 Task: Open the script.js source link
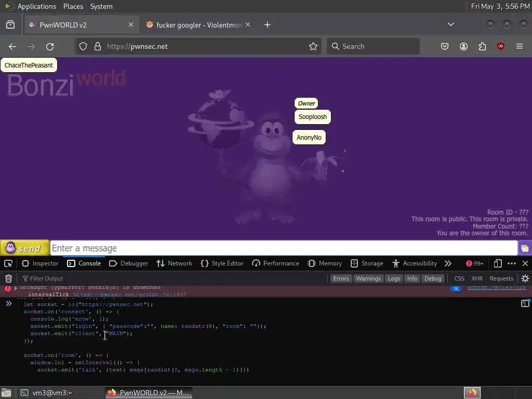[x=496, y=288]
